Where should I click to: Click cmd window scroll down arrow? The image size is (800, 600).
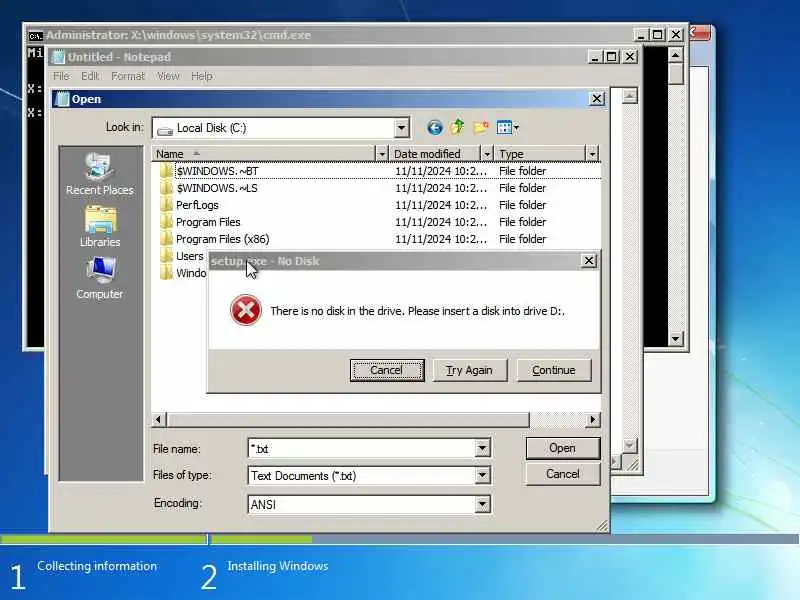(x=676, y=338)
